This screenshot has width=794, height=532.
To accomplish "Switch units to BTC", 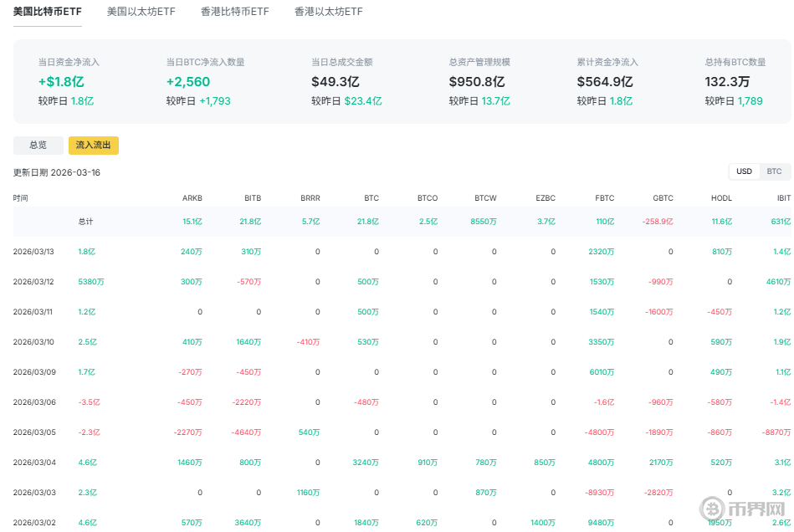I will (x=774, y=171).
